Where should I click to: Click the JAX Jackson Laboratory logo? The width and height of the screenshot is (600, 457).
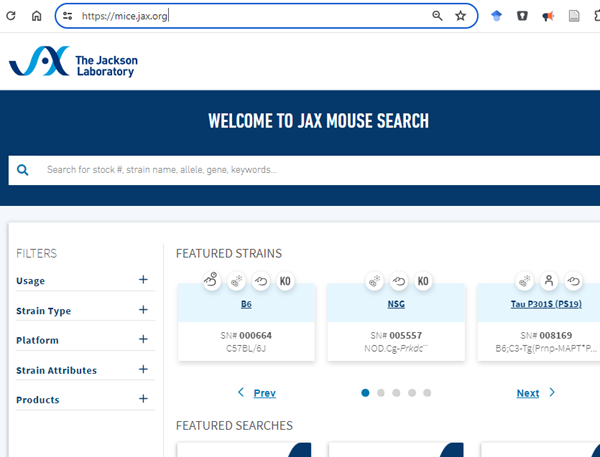click(x=73, y=61)
